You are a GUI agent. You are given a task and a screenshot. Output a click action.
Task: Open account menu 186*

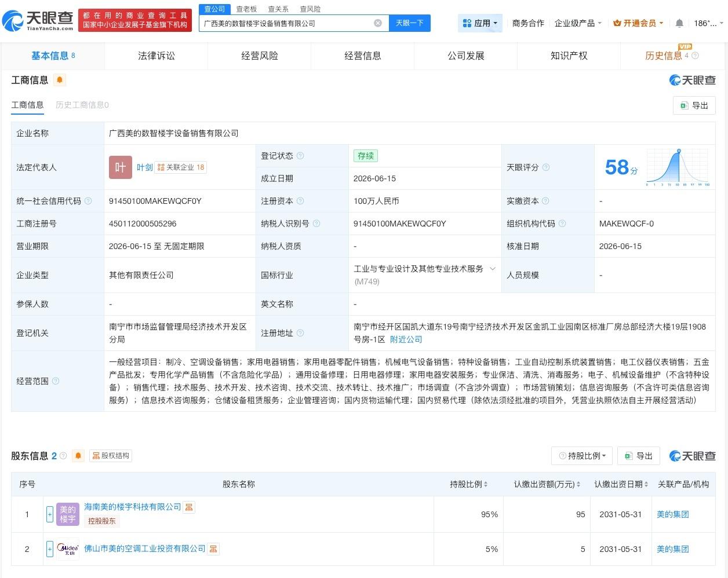(x=708, y=23)
